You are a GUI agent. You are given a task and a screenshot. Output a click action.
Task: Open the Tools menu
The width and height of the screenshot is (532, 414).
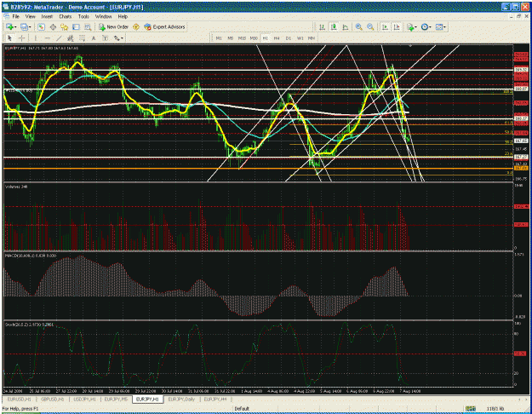(83, 16)
